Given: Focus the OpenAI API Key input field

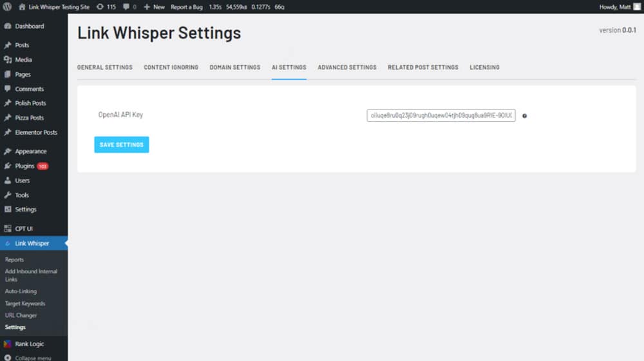Looking at the screenshot, I should coord(441,115).
